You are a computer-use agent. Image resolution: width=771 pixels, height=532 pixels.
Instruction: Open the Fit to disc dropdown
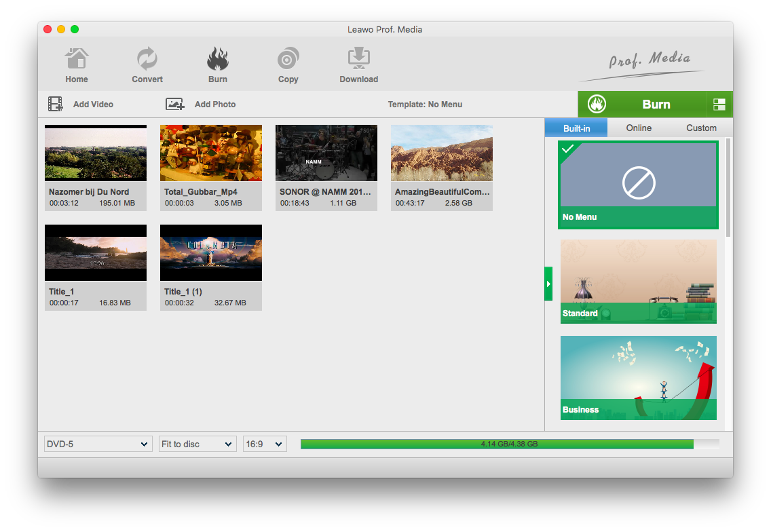point(197,444)
